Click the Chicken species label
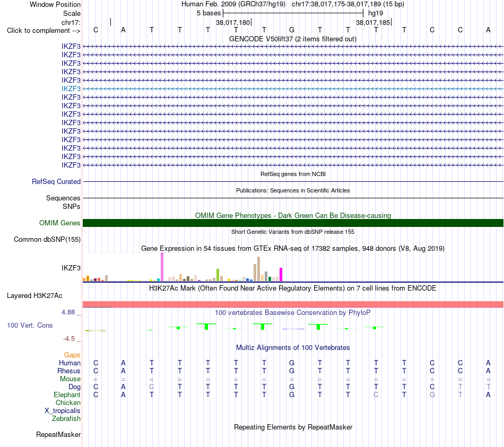 68,402
